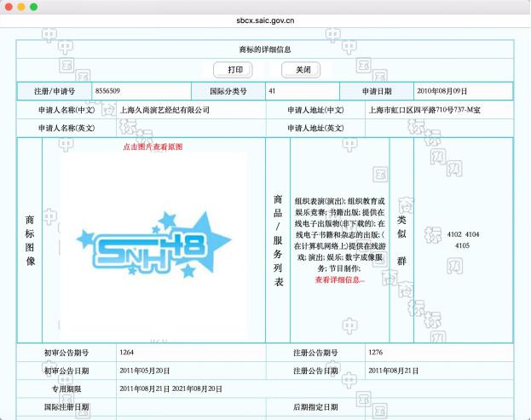Open the 查看详细信息 link

pos(340,280)
